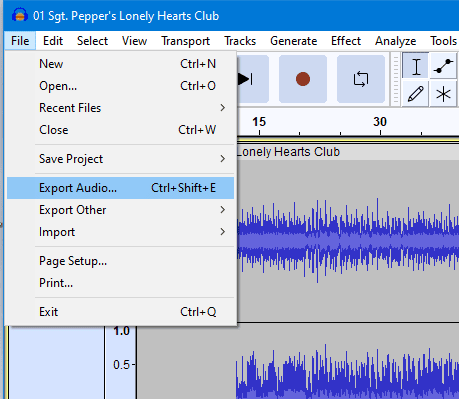459x399 pixels.
Task: Click Export Audio... menu entry
Action: [120, 188]
